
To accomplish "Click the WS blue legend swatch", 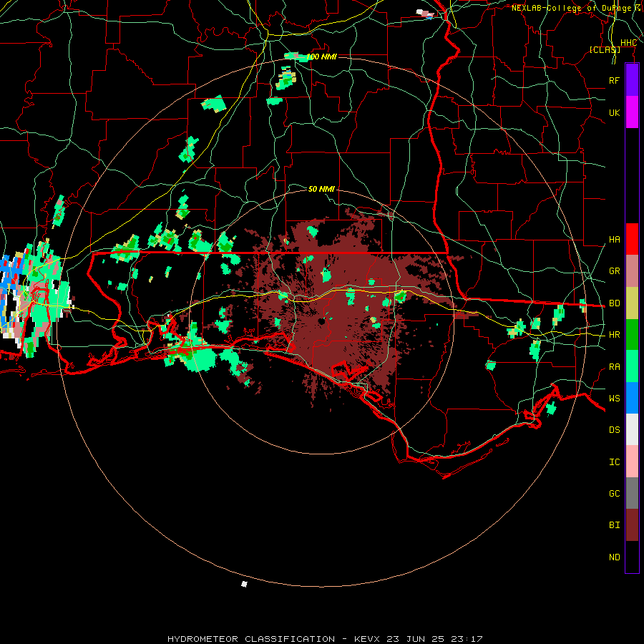I will tap(632, 398).
